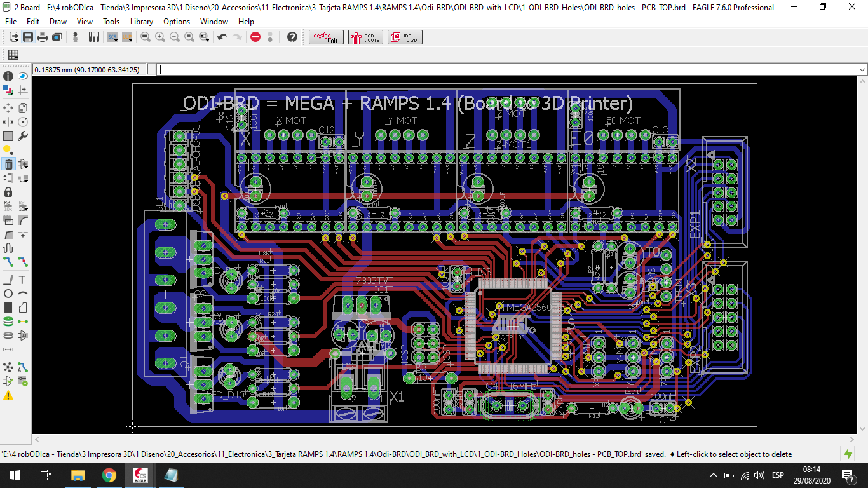Select the Mark origin tool
Viewport: 868px width, 488px height.
23,91
